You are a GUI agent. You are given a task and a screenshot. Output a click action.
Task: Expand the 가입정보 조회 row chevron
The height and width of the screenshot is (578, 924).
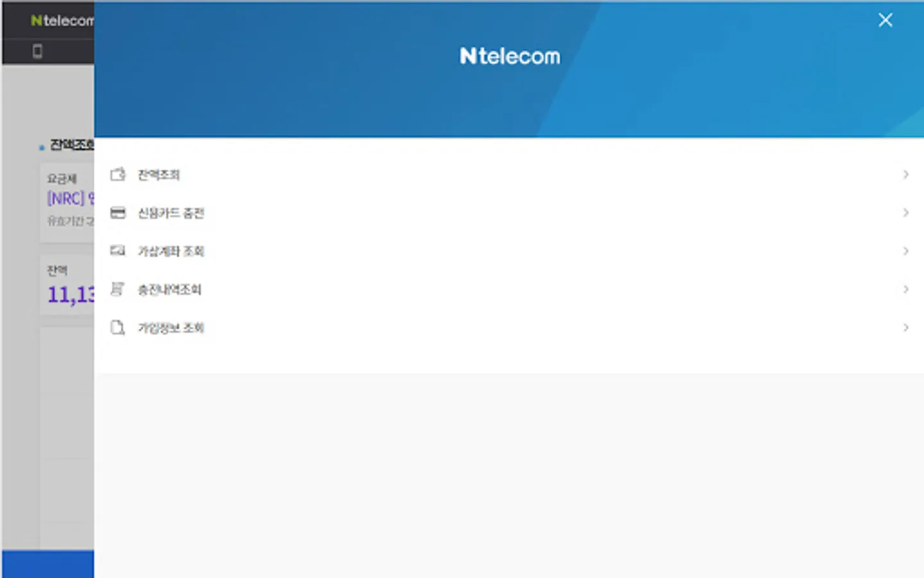pos(906,328)
